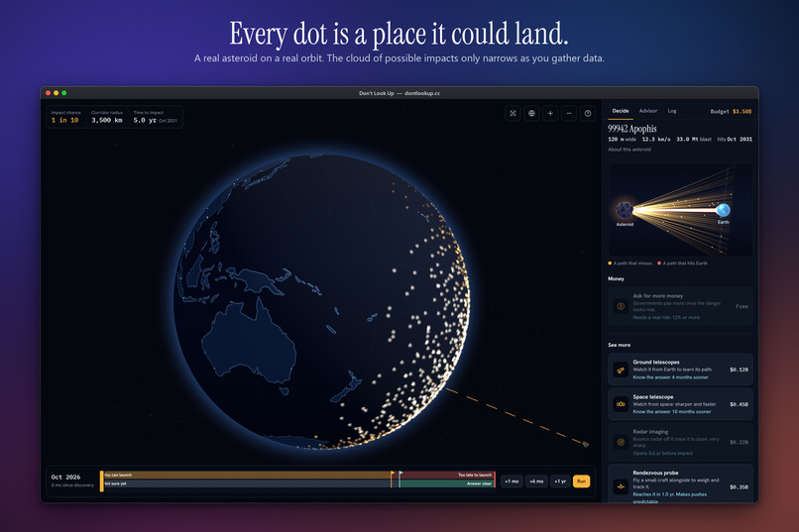Click 'Know the answer 10 months sooner' text
Screen dimensions: 799x532
tap(671, 411)
